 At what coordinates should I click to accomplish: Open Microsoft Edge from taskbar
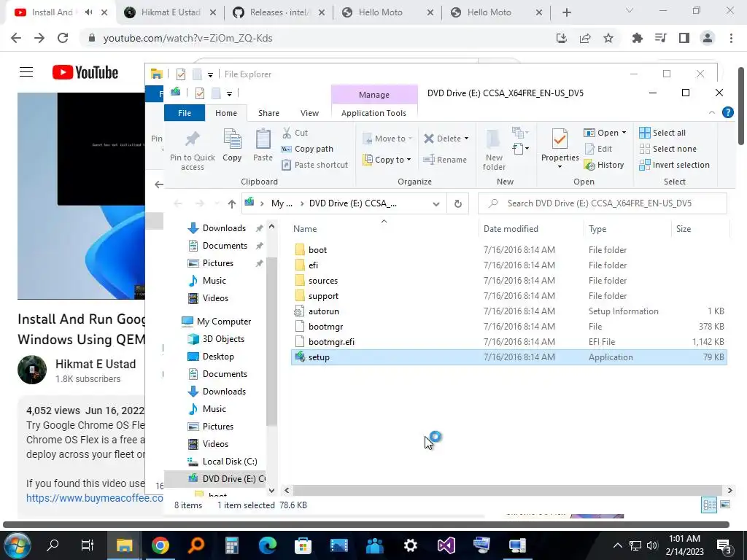[x=268, y=545]
